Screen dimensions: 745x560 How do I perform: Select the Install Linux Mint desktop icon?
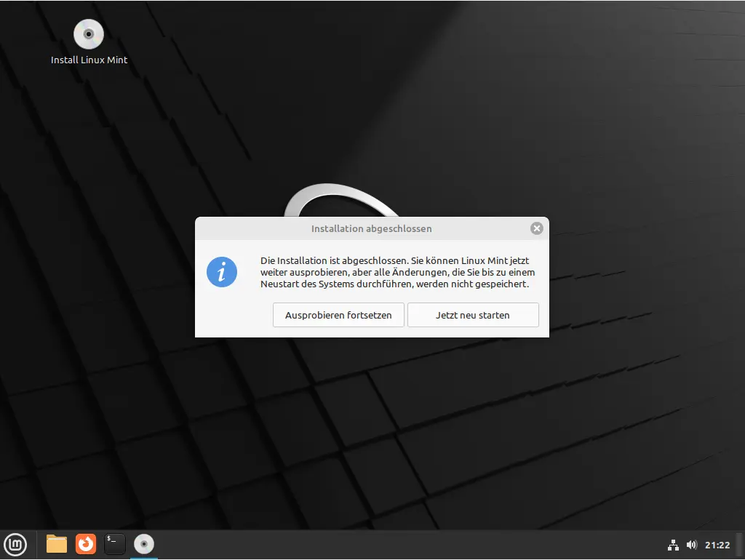88,33
